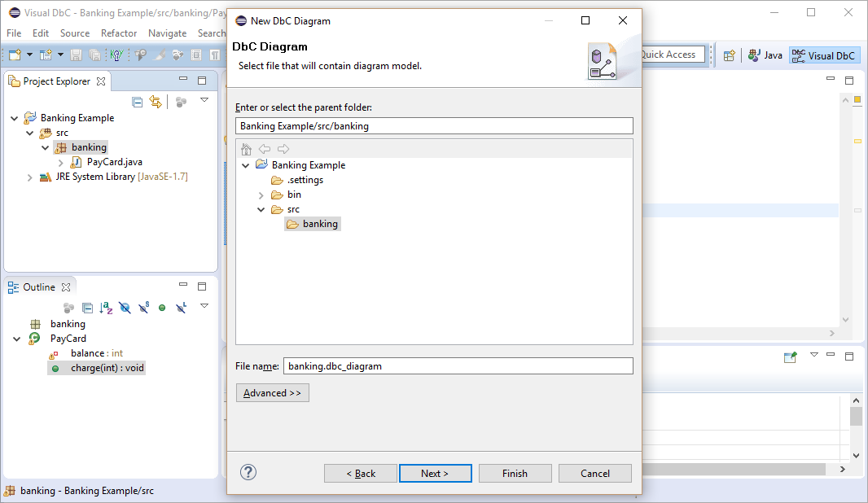868x503 pixels.
Task: Click the Finish button
Action: pos(515,473)
